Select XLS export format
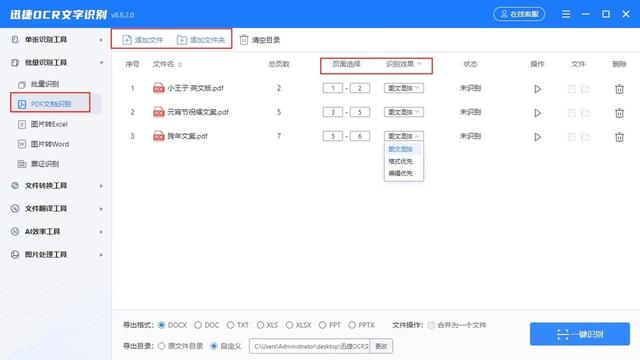Screen dimensions: 640x360 260,325
